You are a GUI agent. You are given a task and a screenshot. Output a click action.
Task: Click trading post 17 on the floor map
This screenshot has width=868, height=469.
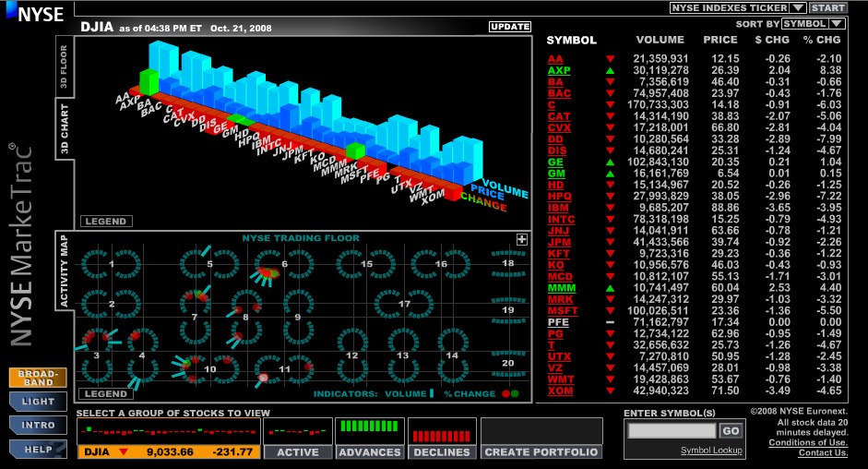[x=405, y=304]
